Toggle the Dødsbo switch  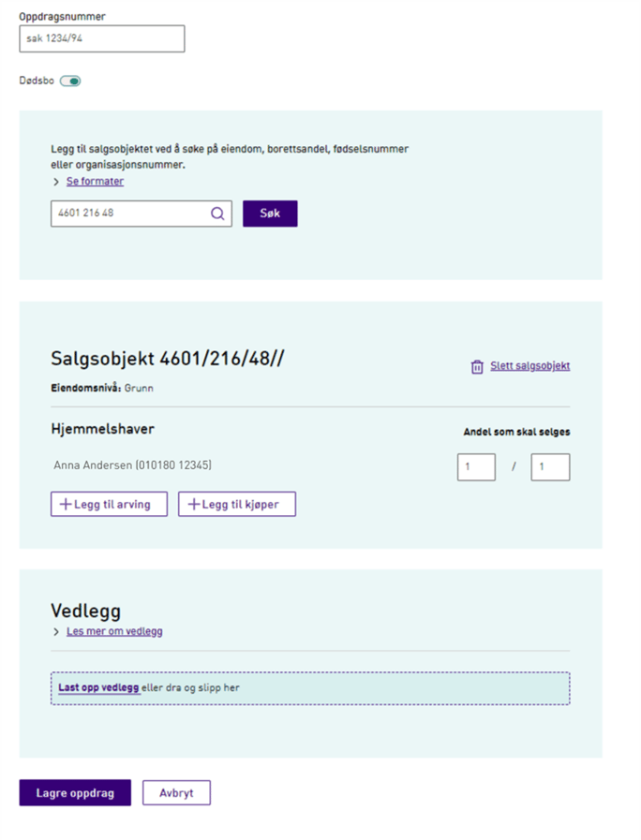[70, 81]
